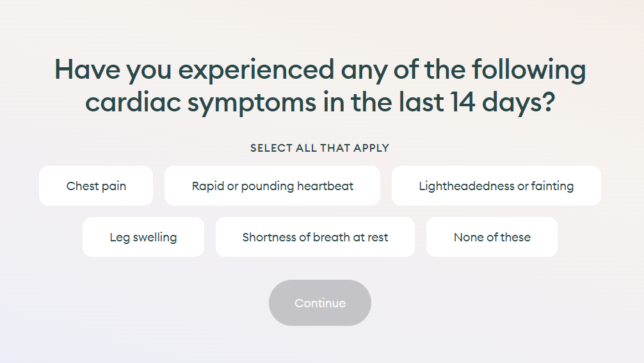
Task: Toggle the Leg swelling chip
Action: coord(143,238)
